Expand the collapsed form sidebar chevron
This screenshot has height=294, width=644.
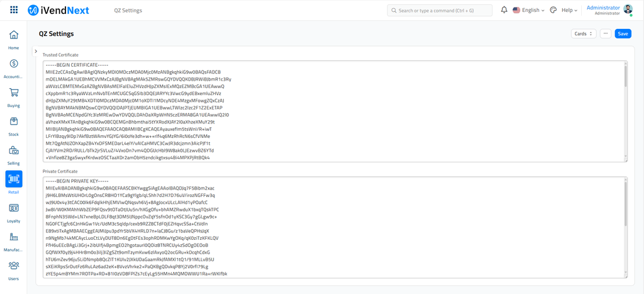pos(35,51)
